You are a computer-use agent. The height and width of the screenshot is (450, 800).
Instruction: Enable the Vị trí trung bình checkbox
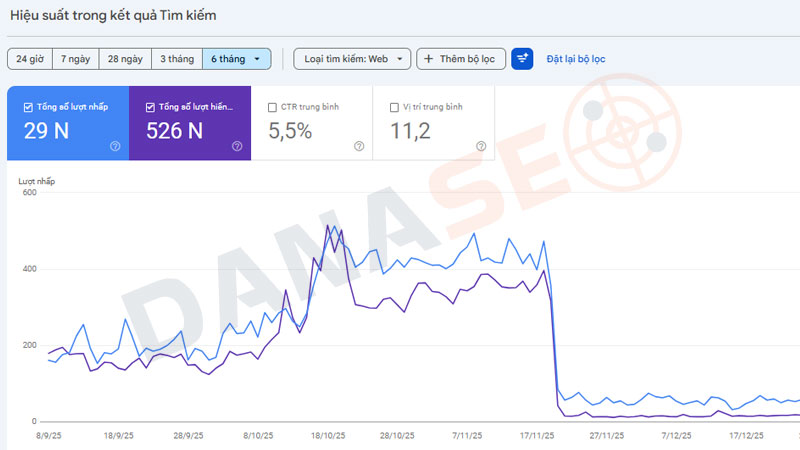click(x=393, y=107)
